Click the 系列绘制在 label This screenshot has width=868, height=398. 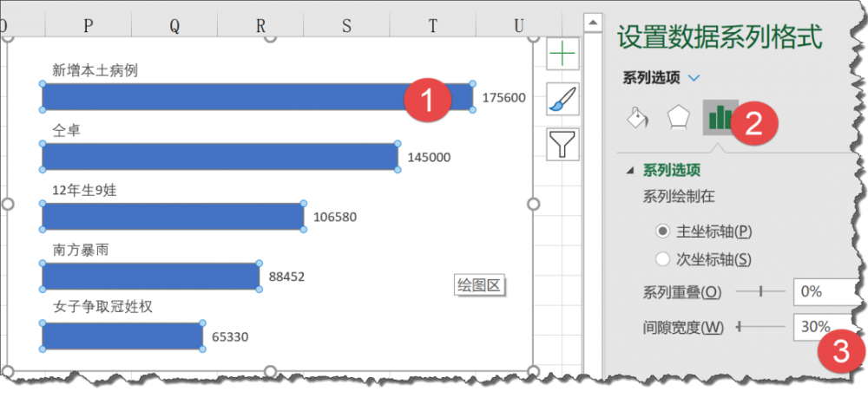[x=678, y=197]
